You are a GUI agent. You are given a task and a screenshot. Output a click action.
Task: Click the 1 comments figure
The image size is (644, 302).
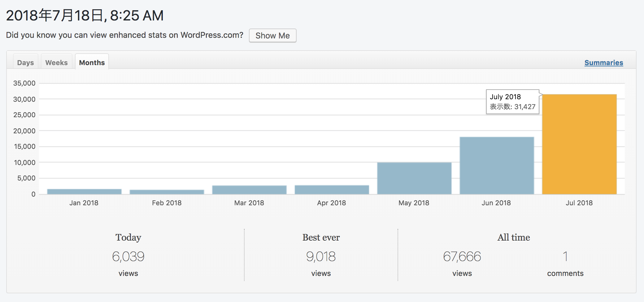click(565, 256)
